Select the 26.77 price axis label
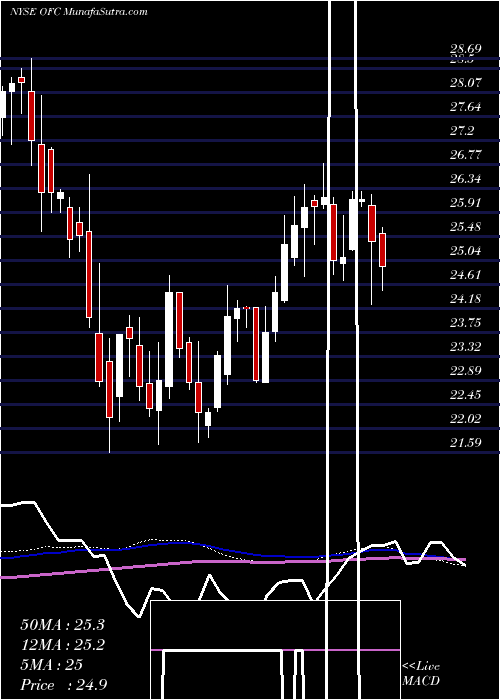 (466, 154)
